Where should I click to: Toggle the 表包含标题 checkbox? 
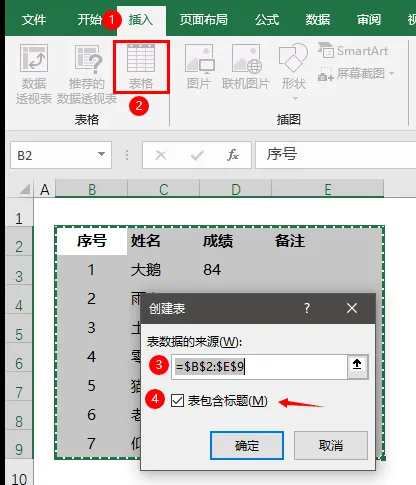pos(177,401)
